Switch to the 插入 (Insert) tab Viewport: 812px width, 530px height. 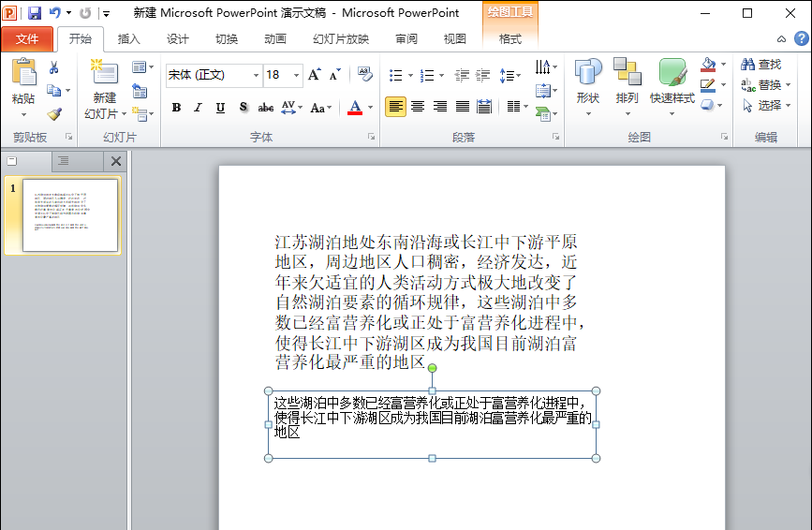(128, 39)
